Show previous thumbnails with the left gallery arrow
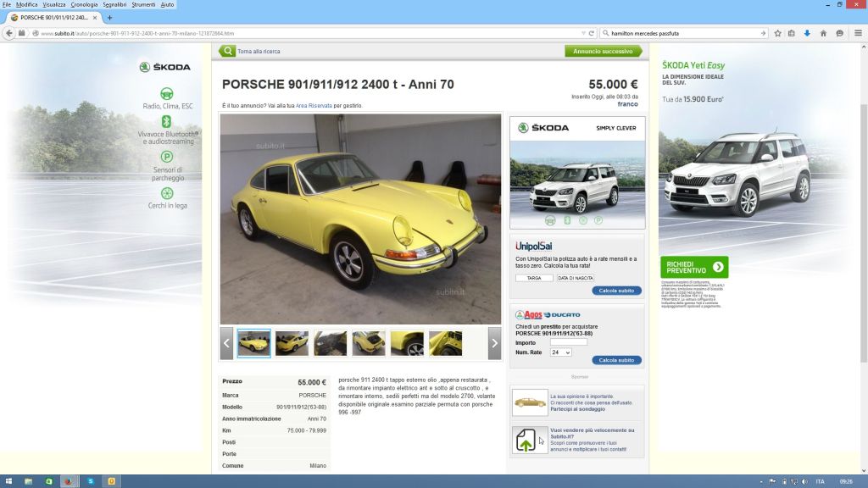The image size is (868, 488). (226, 343)
